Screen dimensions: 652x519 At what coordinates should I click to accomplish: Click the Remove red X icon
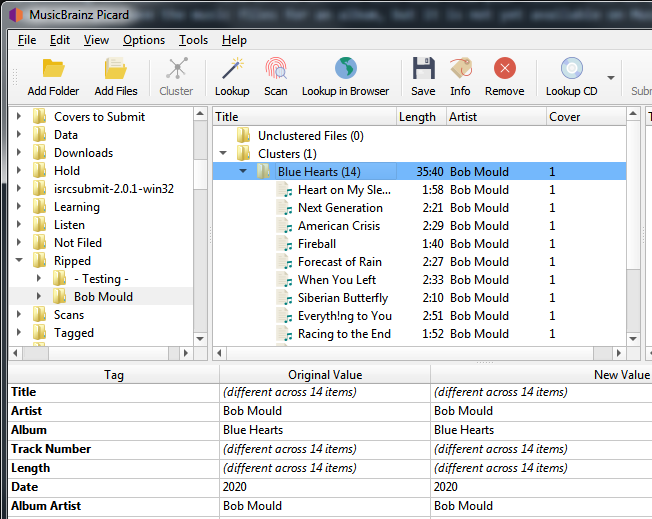tap(505, 69)
